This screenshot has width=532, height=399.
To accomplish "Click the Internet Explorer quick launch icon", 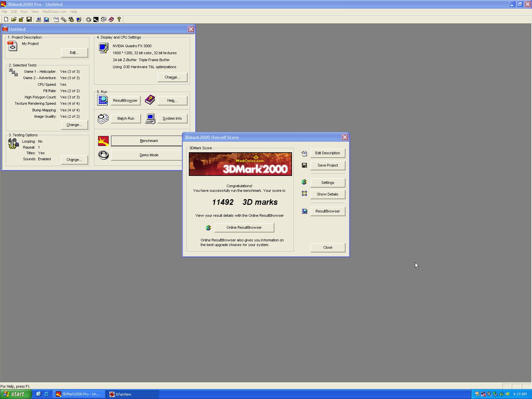I will 47,394.
